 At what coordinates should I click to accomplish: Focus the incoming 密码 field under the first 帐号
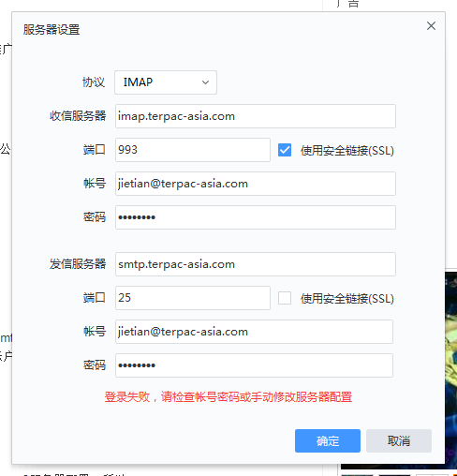click(x=256, y=217)
